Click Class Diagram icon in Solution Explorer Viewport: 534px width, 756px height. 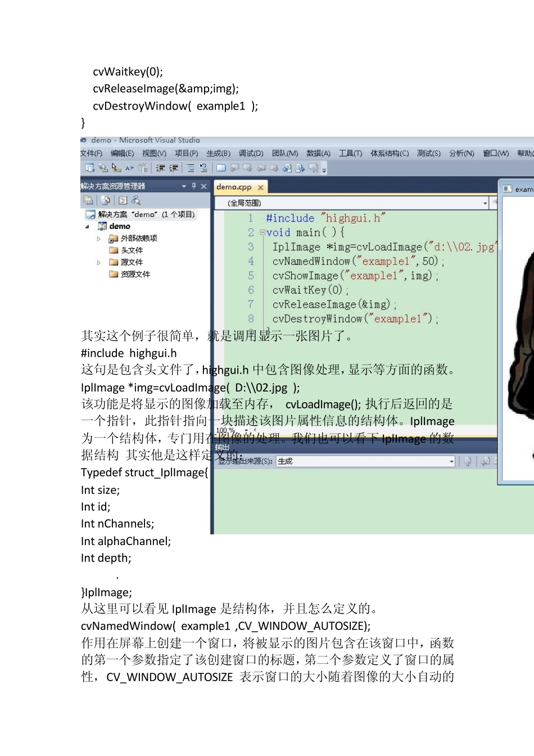pos(135,200)
